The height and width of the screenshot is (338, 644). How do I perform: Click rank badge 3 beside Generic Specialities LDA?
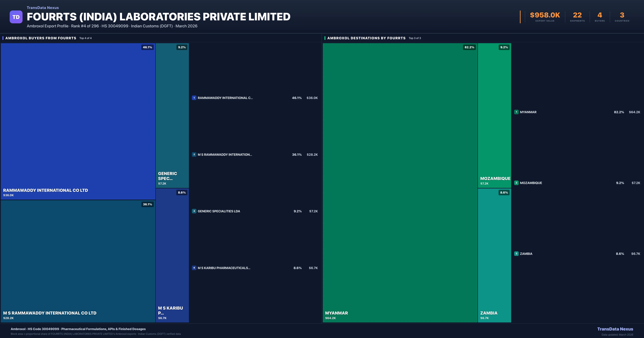[x=194, y=211]
